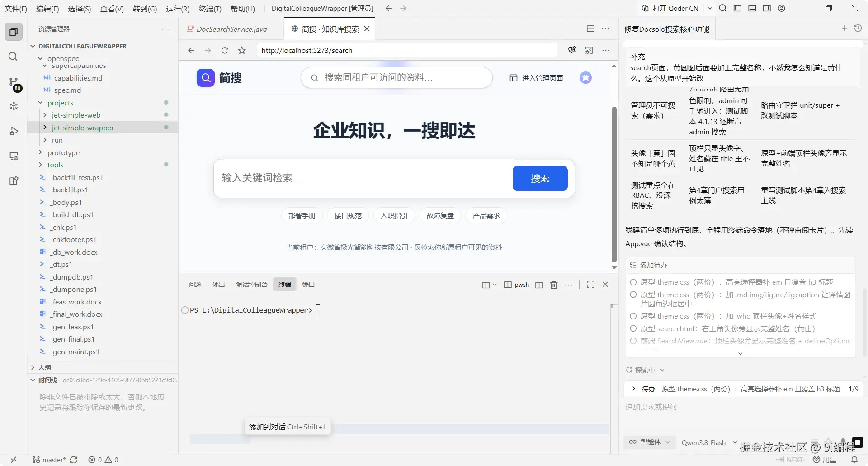Open the Extensions view in activity bar
This screenshot has height=466, width=868.
point(14,181)
